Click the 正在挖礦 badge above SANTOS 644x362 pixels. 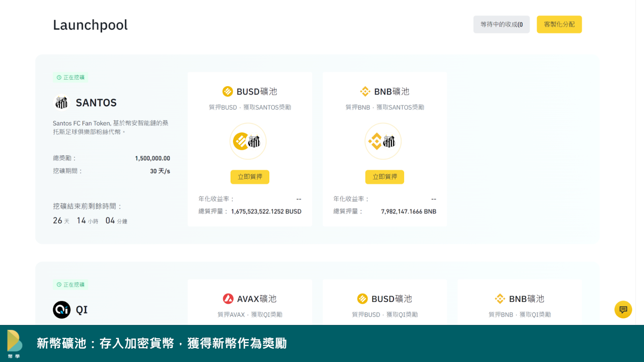[70, 77]
